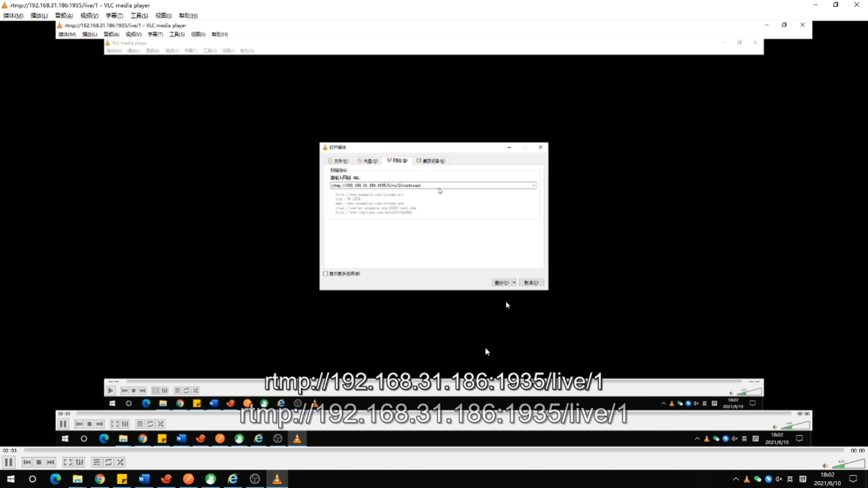Viewport: 868px width, 488px height.
Task: Open the yellow Sticky Notes icon on real taskbar
Action: click(122, 479)
